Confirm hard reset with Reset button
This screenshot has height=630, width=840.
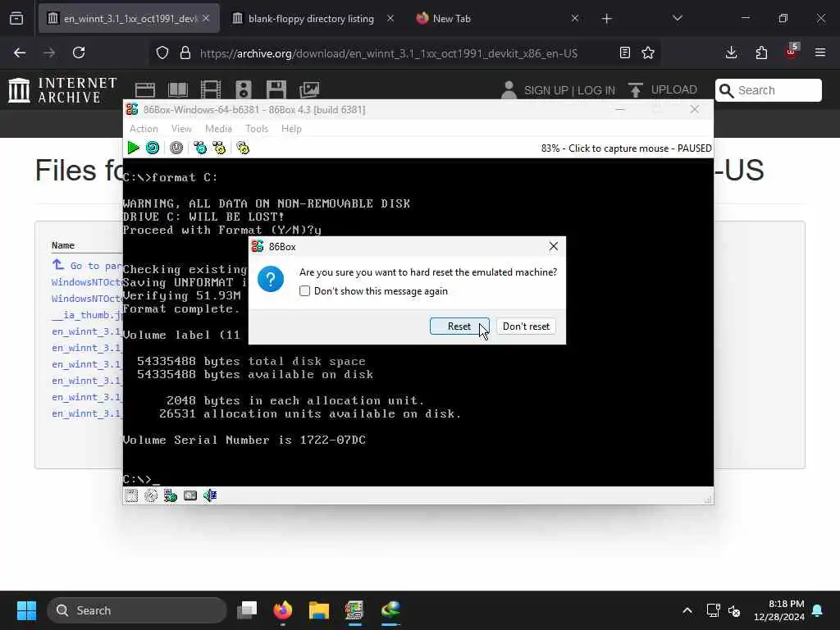point(459,326)
